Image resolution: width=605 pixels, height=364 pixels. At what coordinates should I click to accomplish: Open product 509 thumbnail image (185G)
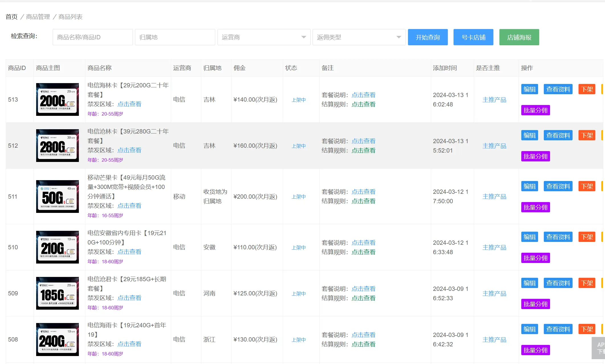click(x=58, y=293)
